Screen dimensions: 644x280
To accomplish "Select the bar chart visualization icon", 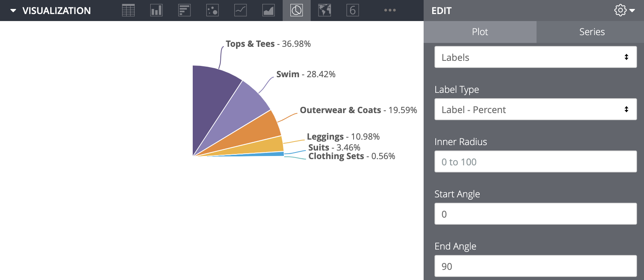I will [x=185, y=11].
